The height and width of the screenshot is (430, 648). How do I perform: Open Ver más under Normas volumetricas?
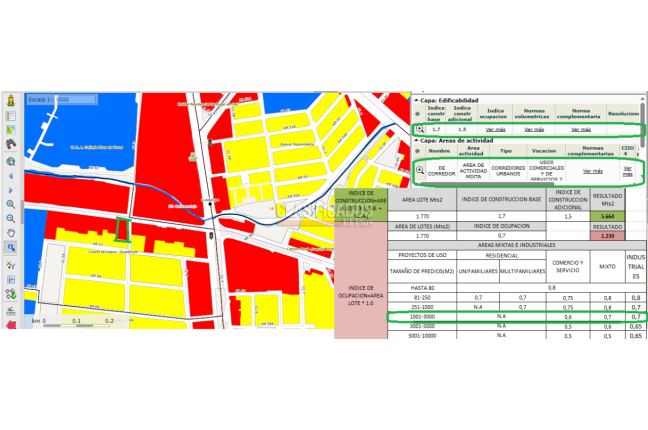coord(534,129)
